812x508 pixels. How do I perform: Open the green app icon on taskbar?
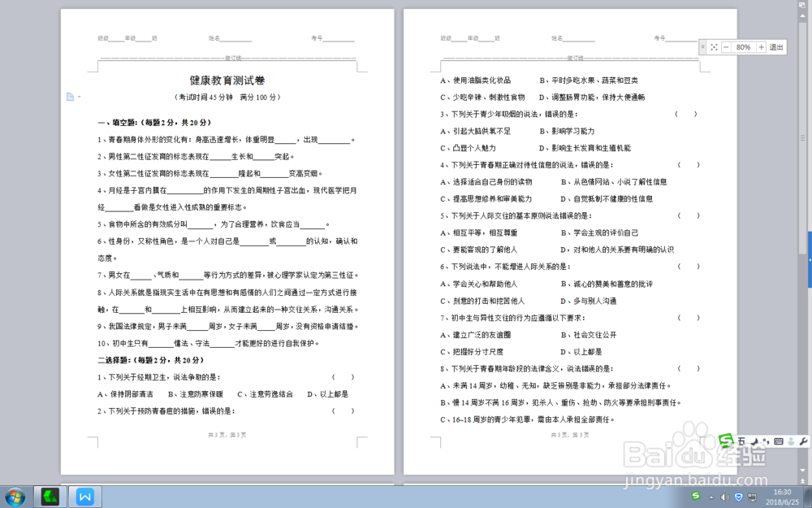50,497
